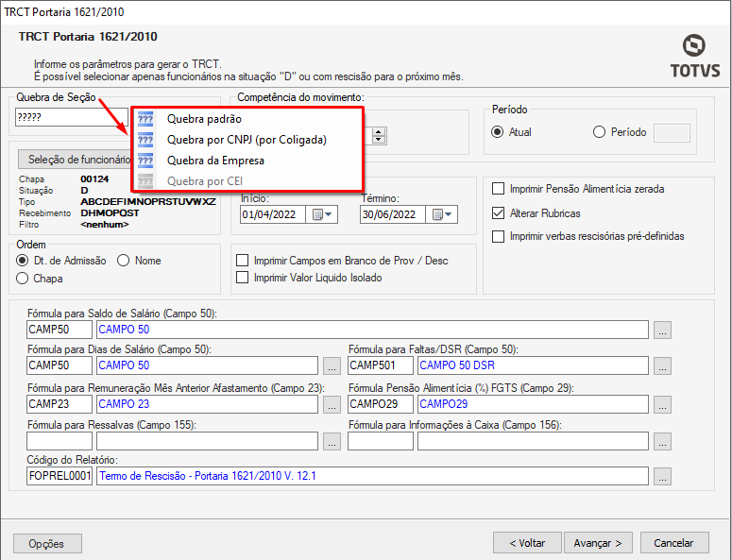This screenshot has width=732, height=560.
Task: Click empty Ressalvas description field
Action: coord(207,441)
